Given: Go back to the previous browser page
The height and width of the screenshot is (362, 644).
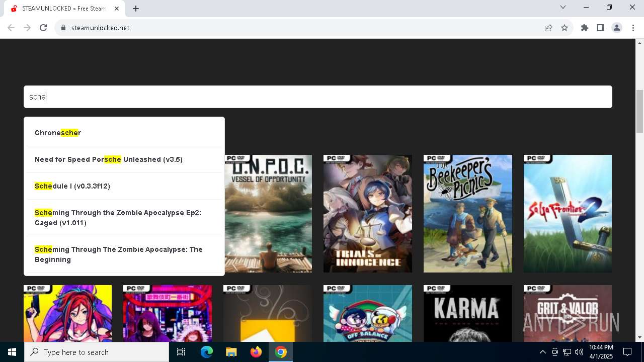Looking at the screenshot, I should (x=11, y=28).
